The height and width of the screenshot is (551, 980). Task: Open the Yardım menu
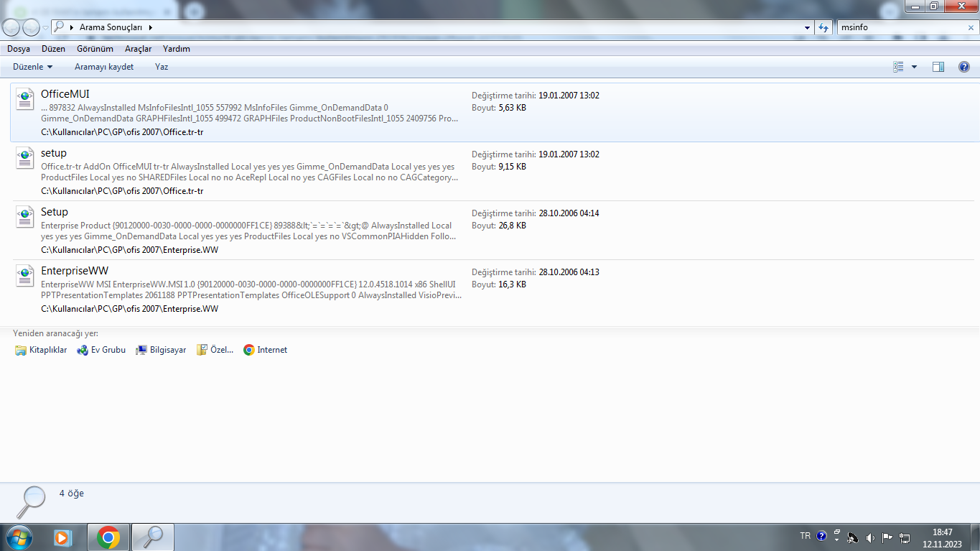tap(177, 49)
